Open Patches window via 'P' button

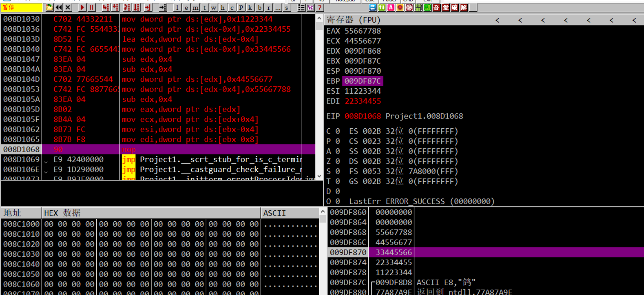click(241, 7)
